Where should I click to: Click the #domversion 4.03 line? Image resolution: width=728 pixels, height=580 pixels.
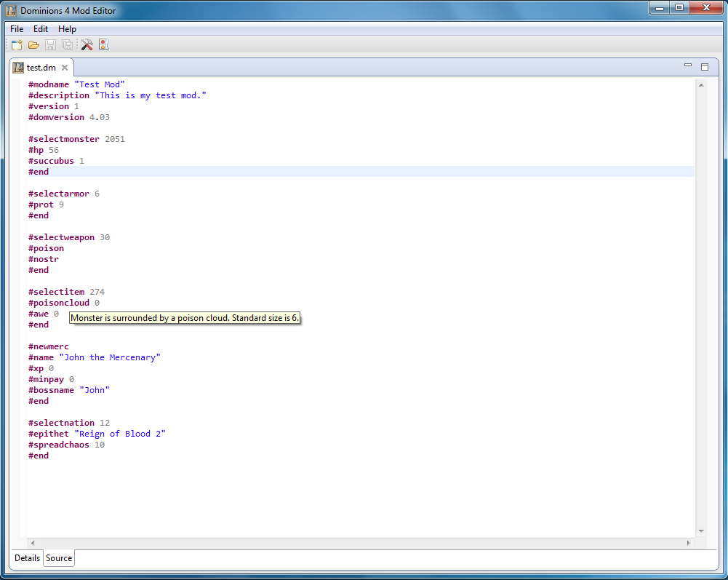[x=68, y=117]
